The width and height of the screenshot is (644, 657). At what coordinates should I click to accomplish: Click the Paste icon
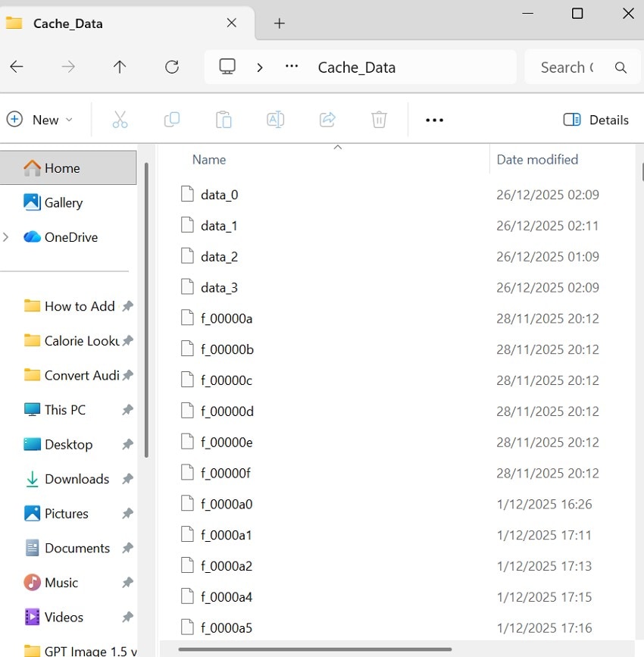[x=223, y=119]
